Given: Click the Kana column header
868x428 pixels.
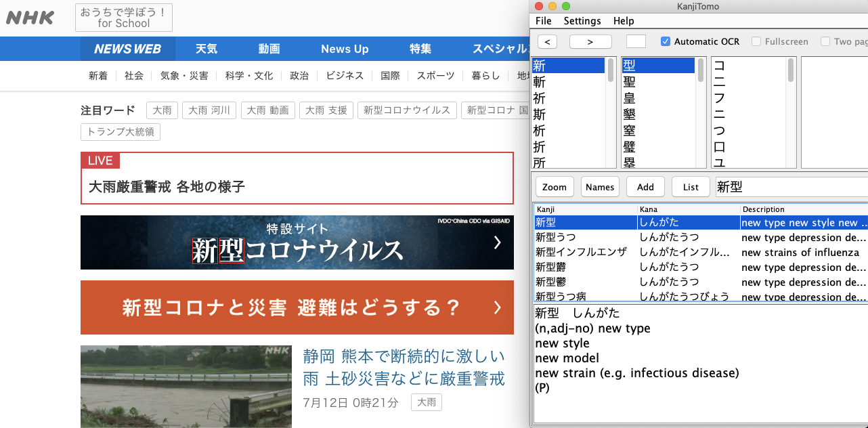Looking at the screenshot, I should [x=689, y=209].
